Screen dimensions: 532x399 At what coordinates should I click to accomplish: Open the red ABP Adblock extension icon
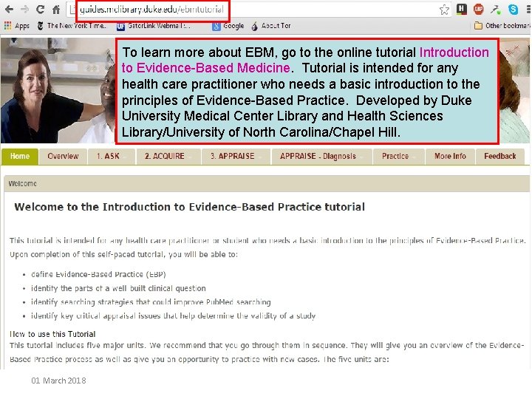tap(478, 9)
